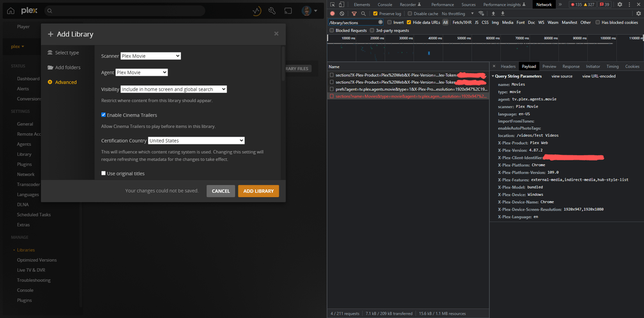Go to the Plex home icon

tap(11, 11)
